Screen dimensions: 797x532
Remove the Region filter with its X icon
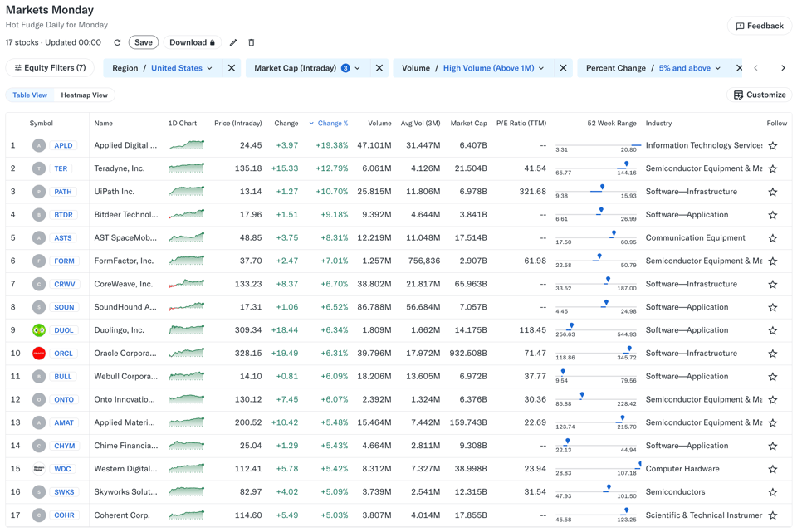(x=231, y=66)
